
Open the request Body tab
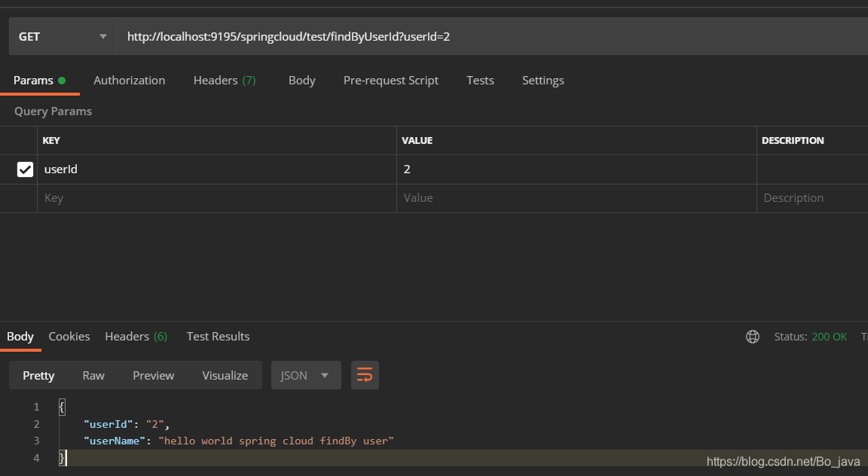[301, 81]
